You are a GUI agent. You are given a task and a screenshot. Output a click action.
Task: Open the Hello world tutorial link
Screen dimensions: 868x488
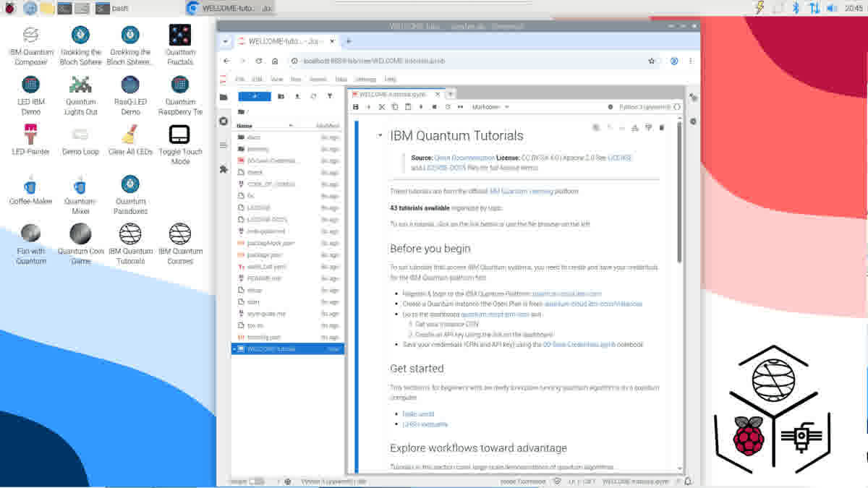coord(418,414)
